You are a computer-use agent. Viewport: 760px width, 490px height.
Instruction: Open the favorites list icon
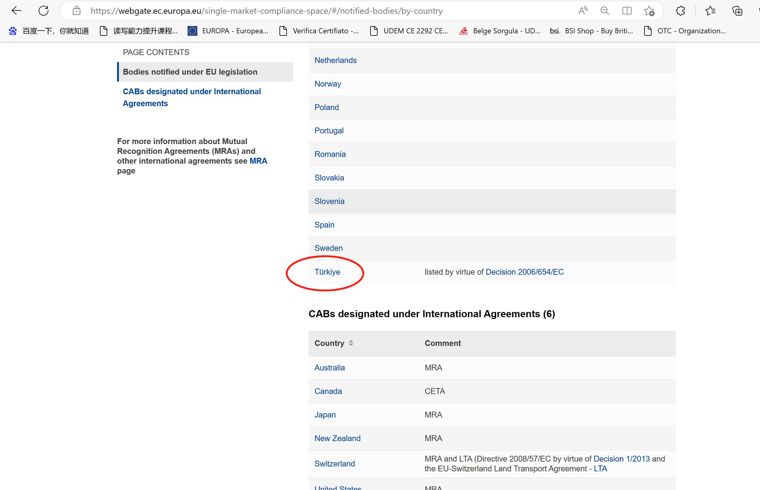(710, 11)
